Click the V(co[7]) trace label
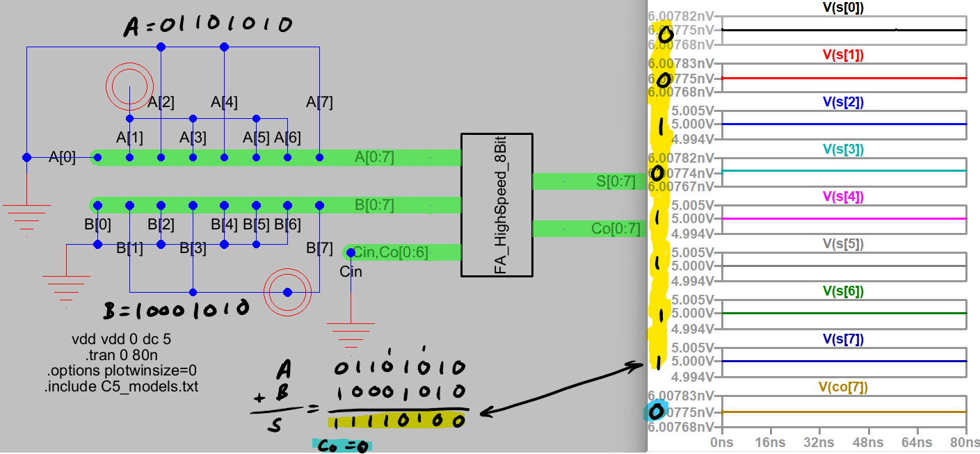This screenshot has width=980, height=454. (844, 387)
